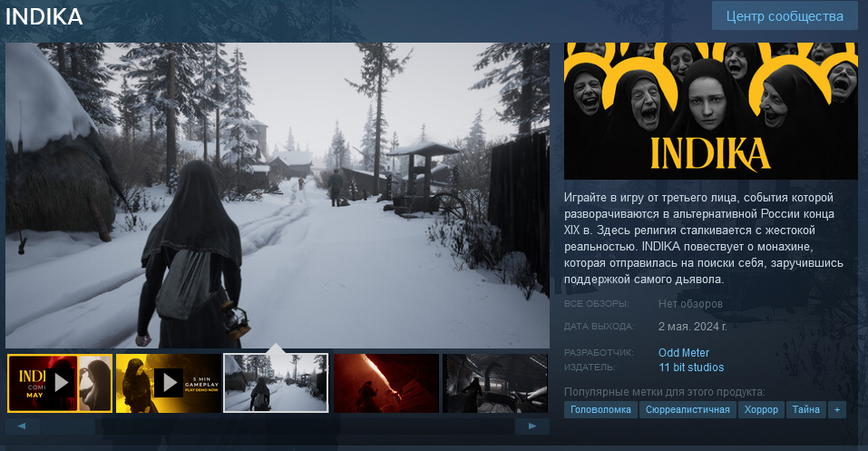Click the thumbnail strip scrollbar handle
The height and width of the screenshot is (451, 868).
[x=67, y=426]
